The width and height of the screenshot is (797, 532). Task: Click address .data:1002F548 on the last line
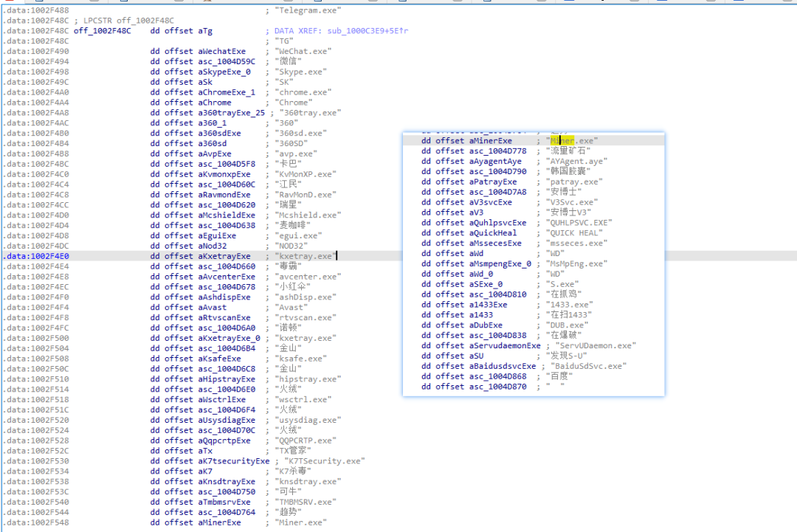pos(36,522)
